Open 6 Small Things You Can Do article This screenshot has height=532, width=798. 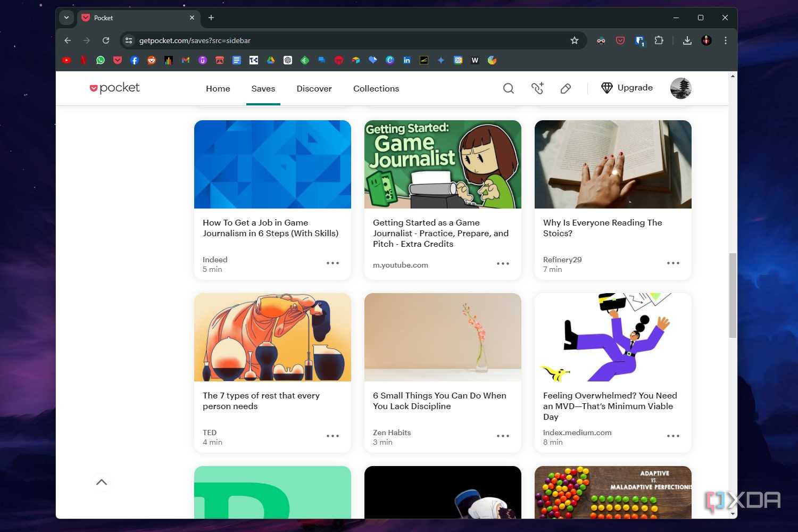(x=439, y=401)
